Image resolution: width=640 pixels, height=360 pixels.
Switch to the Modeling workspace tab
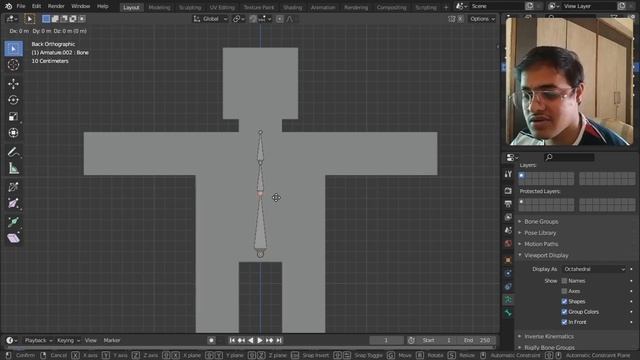(159, 7)
